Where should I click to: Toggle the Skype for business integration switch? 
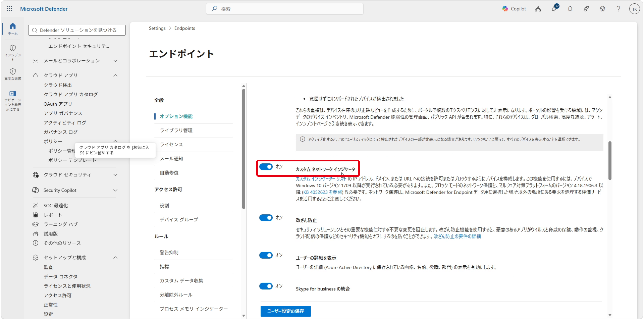266,286
